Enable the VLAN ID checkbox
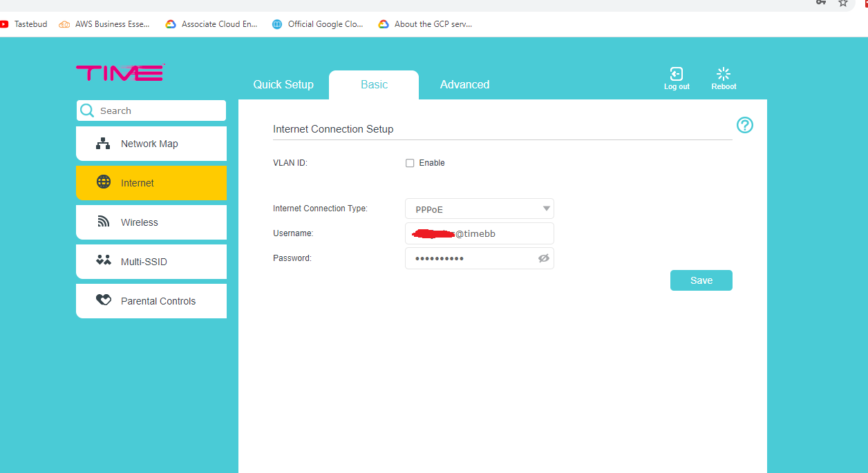 click(410, 163)
